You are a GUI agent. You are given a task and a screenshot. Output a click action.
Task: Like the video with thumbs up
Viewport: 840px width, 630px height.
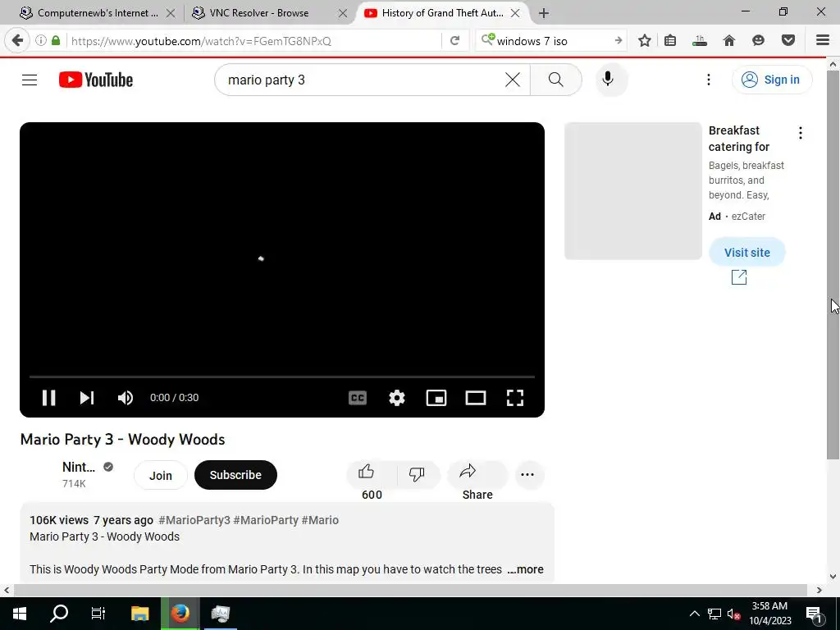[x=367, y=472]
